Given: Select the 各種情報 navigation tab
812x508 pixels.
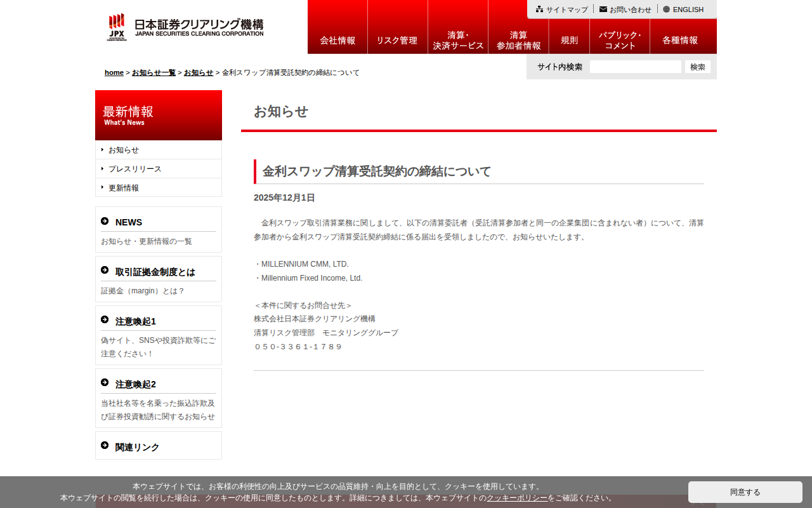Looking at the screenshot, I should click(x=680, y=40).
